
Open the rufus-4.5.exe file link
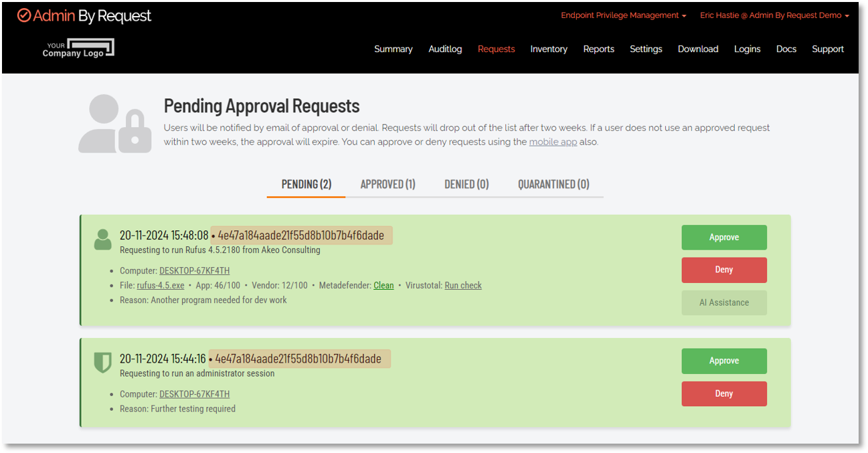click(161, 286)
